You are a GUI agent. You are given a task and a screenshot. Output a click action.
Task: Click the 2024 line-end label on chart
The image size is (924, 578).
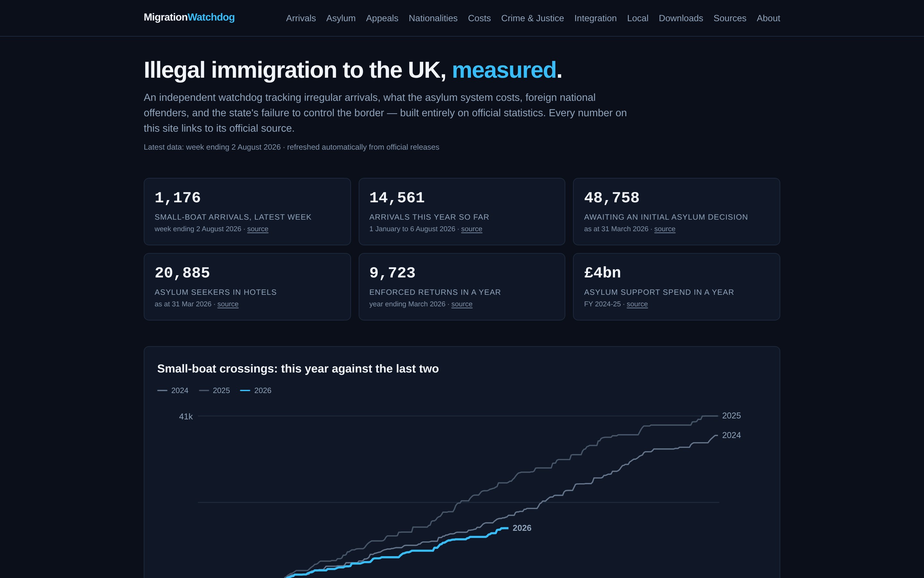[731, 435]
